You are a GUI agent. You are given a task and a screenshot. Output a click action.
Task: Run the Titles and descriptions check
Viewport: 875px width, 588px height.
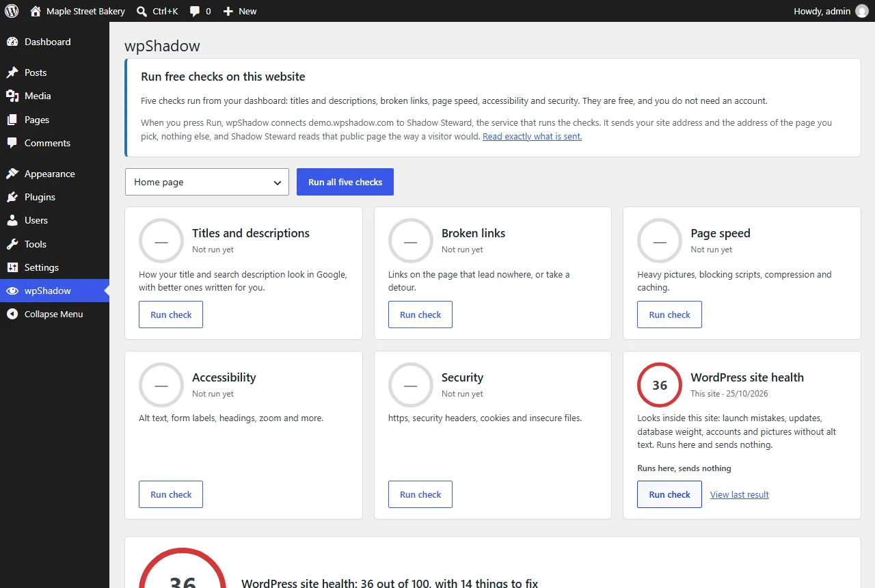[171, 315]
